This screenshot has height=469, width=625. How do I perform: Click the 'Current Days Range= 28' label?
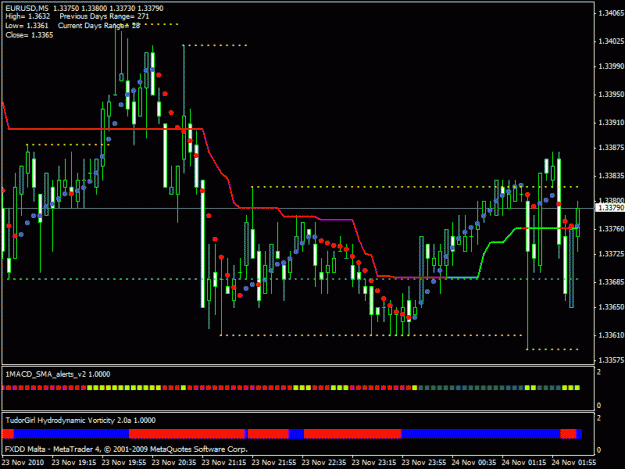point(99,26)
